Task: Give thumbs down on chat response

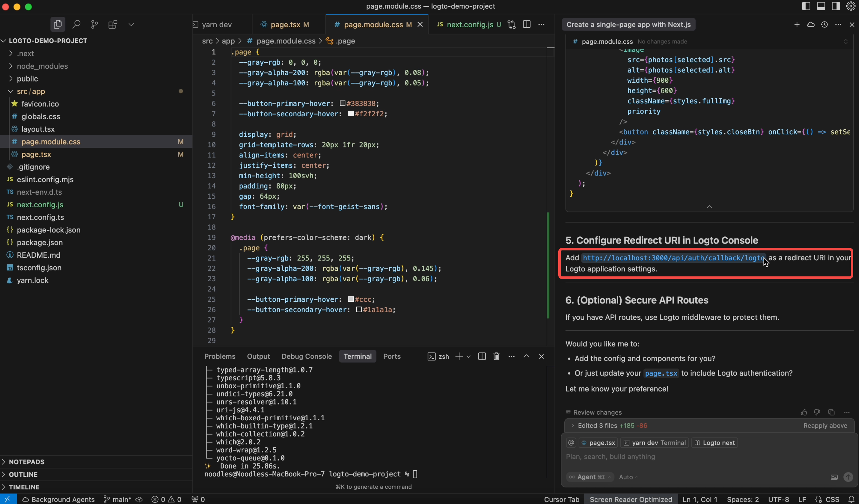Action: click(817, 412)
